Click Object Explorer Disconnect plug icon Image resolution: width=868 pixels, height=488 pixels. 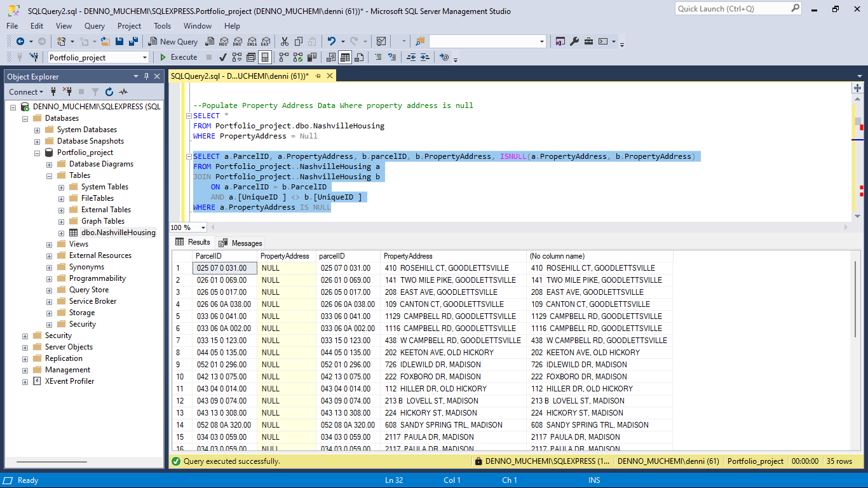67,91
